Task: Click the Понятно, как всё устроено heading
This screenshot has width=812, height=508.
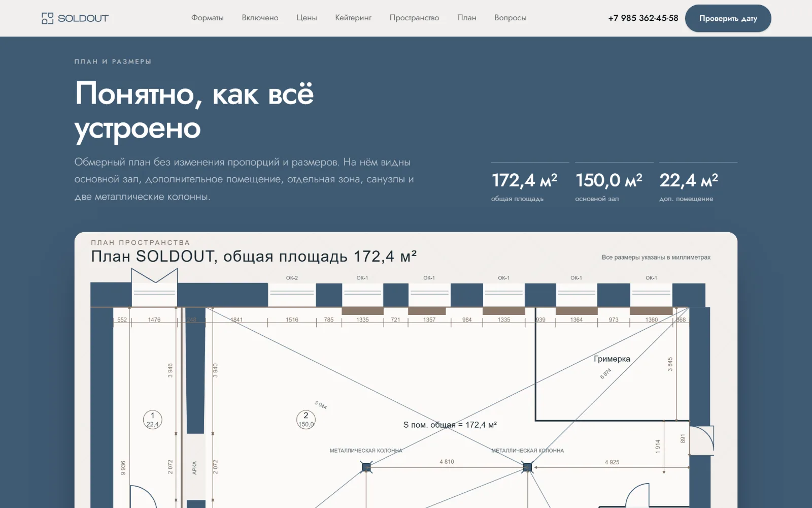Action: pyautogui.click(x=194, y=110)
